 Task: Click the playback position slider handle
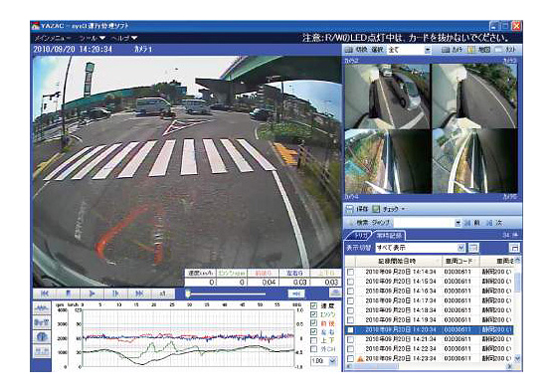point(188,294)
